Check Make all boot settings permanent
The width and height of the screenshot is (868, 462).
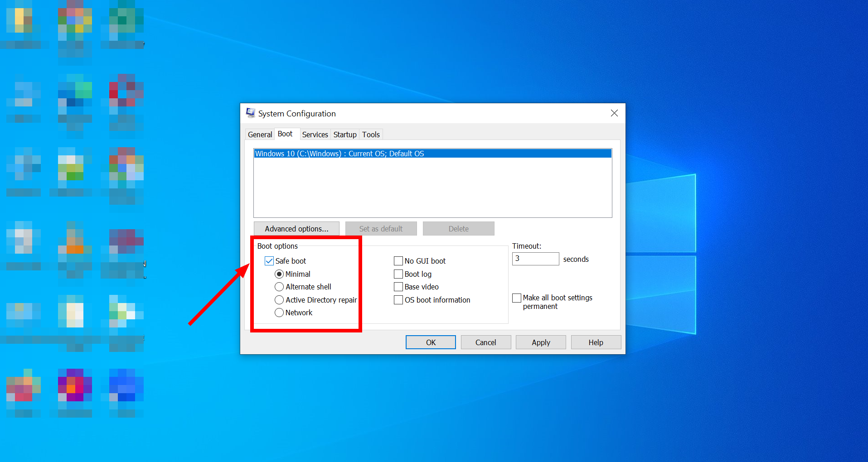tap(517, 298)
